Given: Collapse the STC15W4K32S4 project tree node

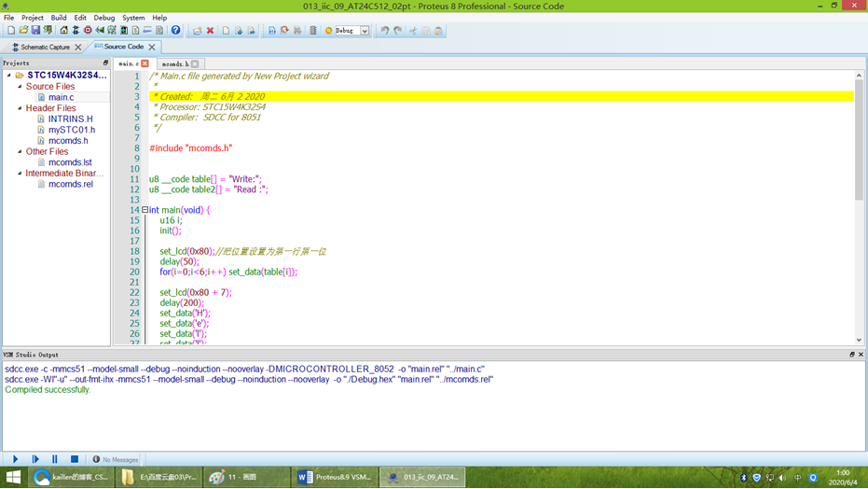Looking at the screenshot, I should click(x=9, y=75).
